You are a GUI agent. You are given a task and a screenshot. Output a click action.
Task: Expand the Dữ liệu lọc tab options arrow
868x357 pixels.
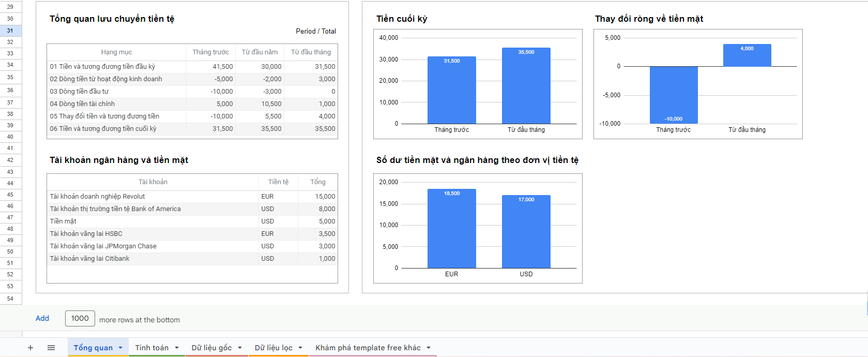click(x=300, y=348)
